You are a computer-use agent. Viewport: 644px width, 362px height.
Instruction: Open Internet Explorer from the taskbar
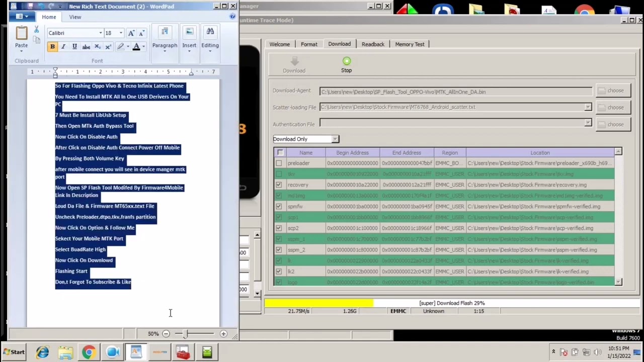coord(42,352)
